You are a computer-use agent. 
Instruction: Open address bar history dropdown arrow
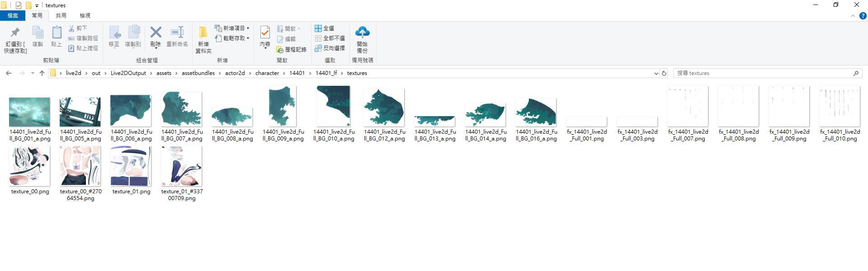tap(656, 73)
